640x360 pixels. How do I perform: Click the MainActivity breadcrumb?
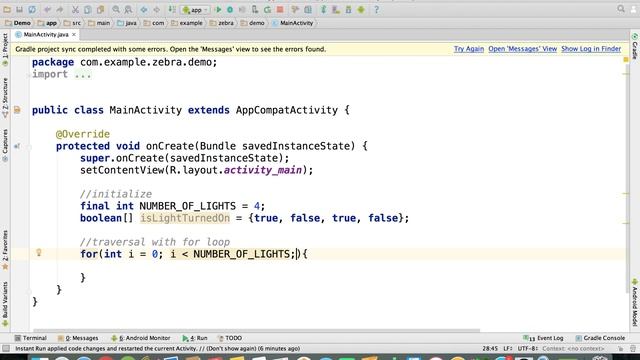coord(293,23)
